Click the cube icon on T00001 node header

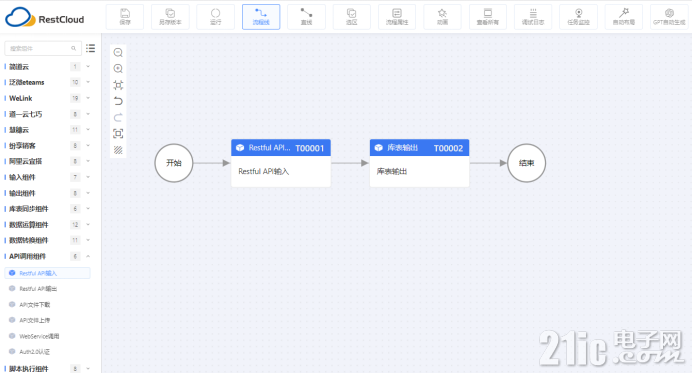240,148
